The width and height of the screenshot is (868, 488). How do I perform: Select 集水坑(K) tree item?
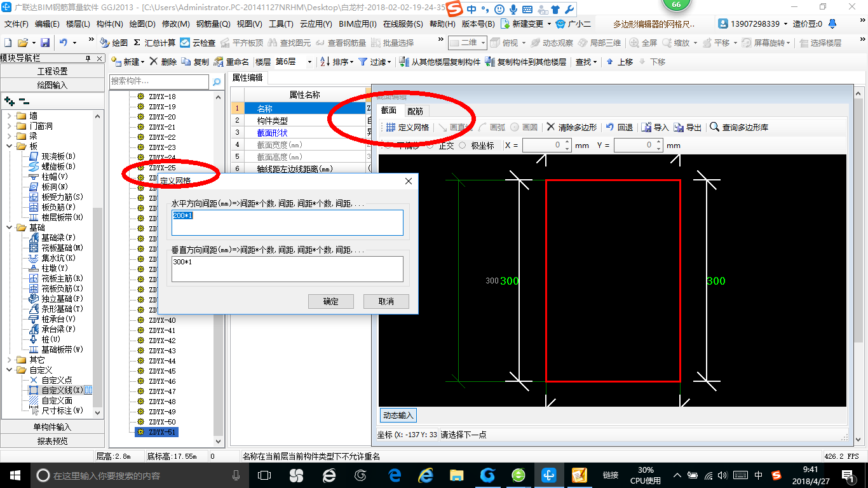(x=58, y=258)
